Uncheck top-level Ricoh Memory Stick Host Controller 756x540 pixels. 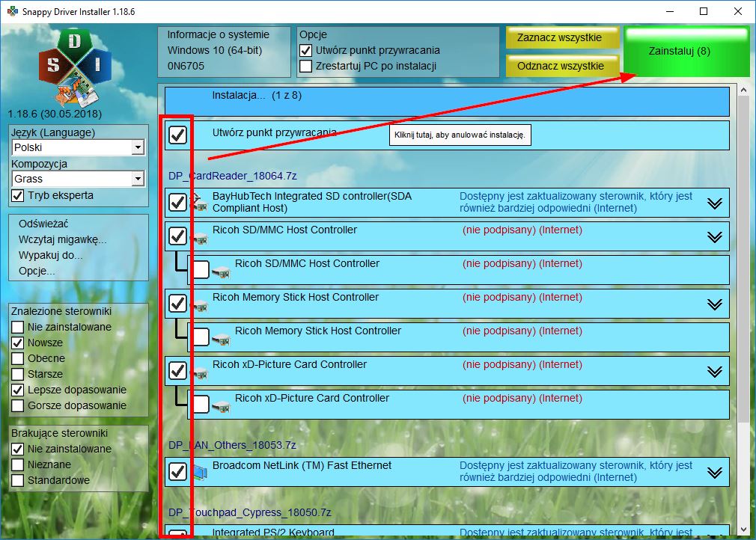178,304
